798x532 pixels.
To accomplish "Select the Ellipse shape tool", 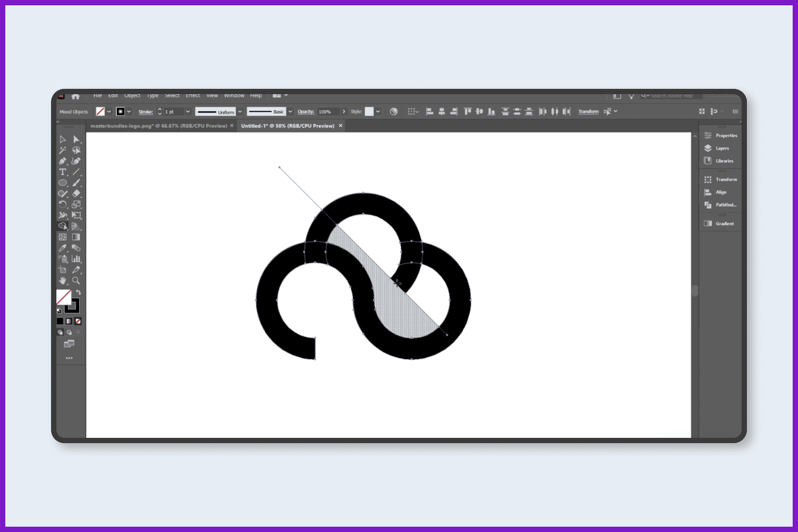I will tap(63, 183).
